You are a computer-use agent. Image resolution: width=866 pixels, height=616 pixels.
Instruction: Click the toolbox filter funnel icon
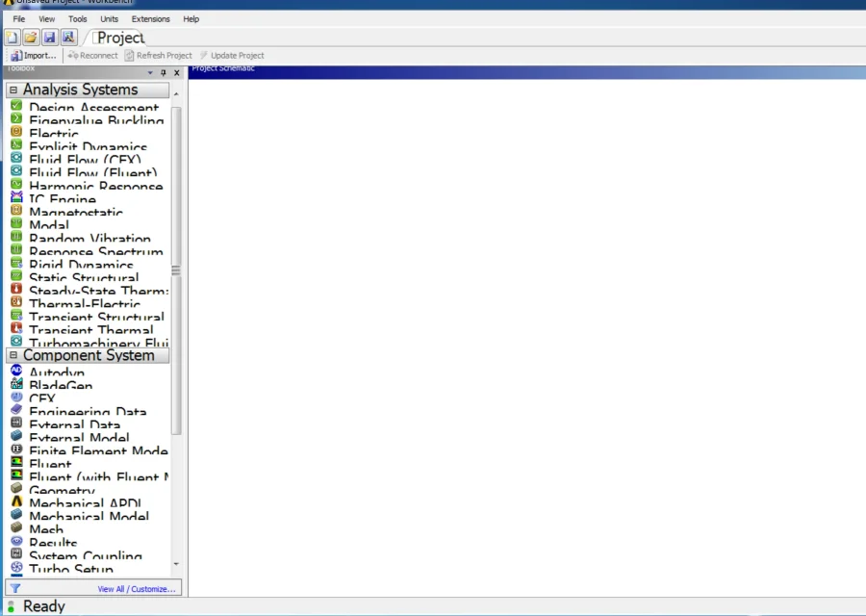pyautogui.click(x=14, y=588)
